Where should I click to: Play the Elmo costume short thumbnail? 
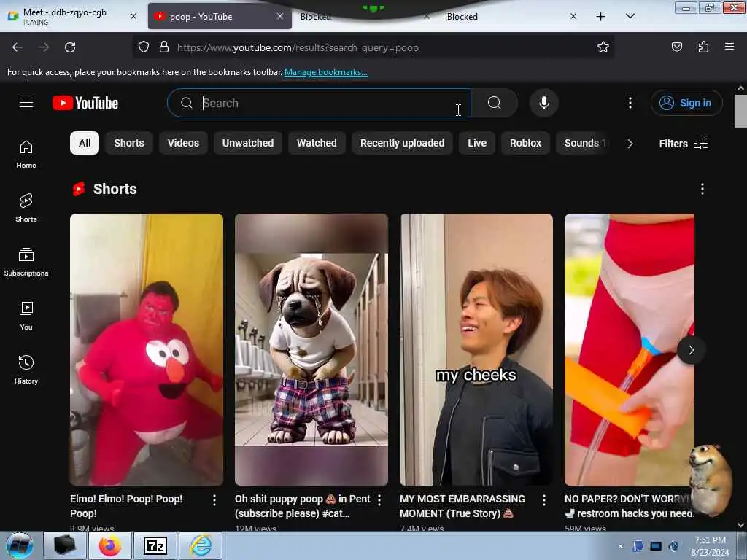(x=146, y=349)
